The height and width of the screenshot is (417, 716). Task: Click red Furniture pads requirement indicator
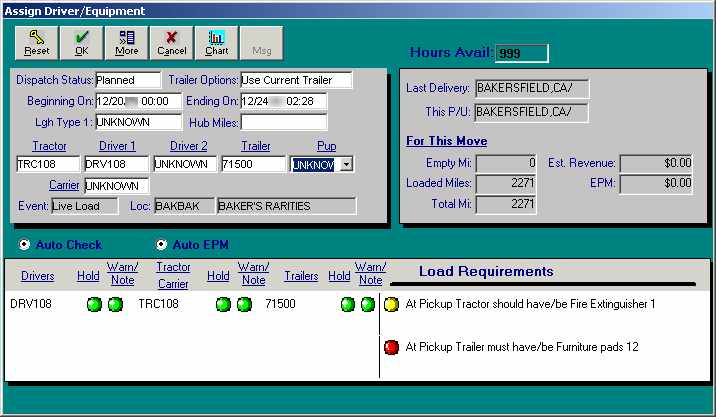click(391, 347)
